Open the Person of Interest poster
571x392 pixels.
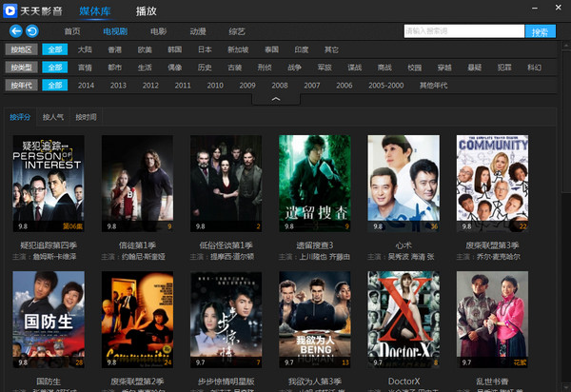tap(49, 184)
